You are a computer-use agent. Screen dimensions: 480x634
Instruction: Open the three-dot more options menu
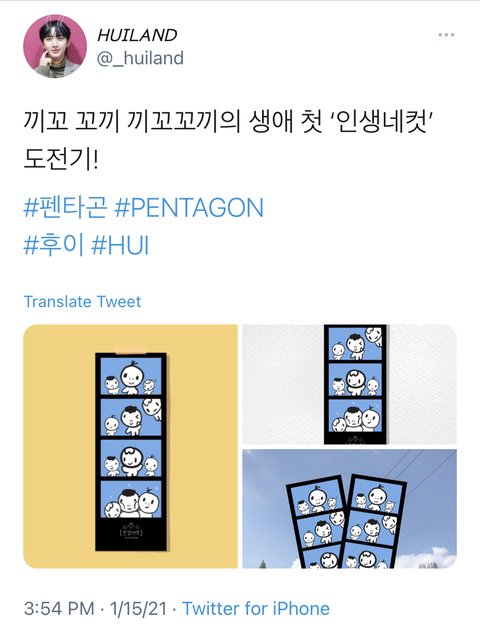coord(446,35)
